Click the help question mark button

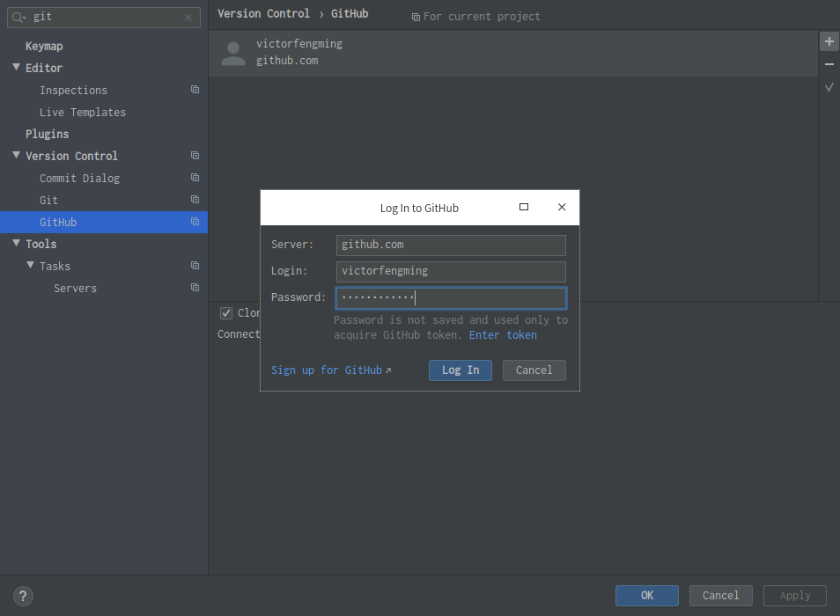[x=23, y=596]
